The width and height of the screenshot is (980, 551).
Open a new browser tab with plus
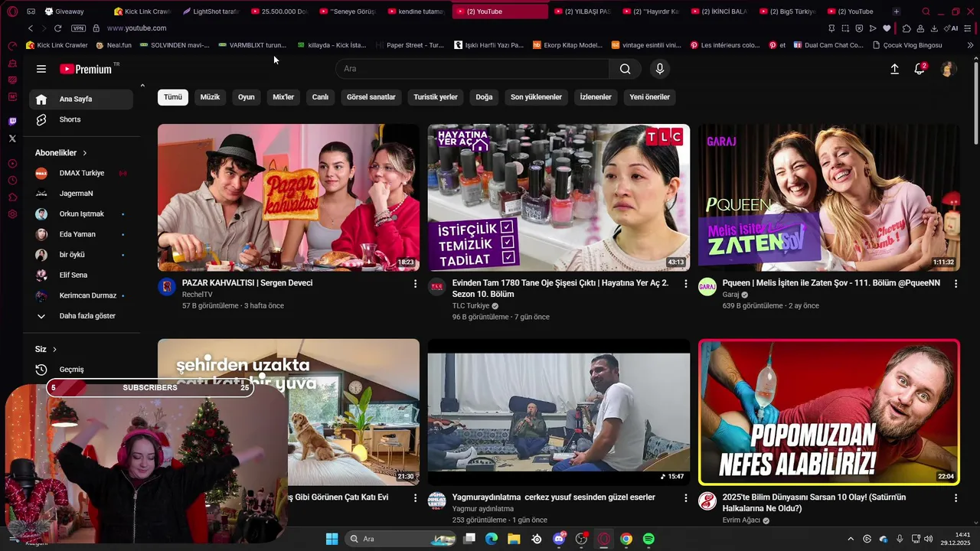[x=897, y=11]
